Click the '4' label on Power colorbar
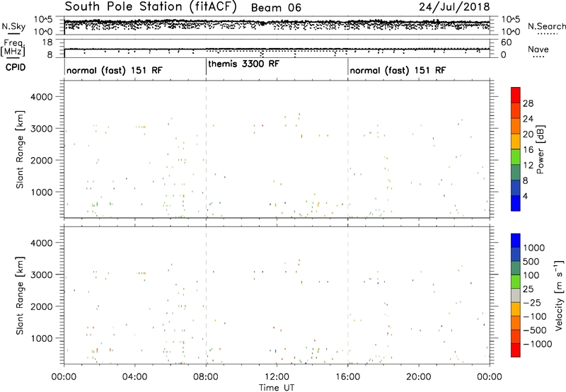 tap(526, 196)
